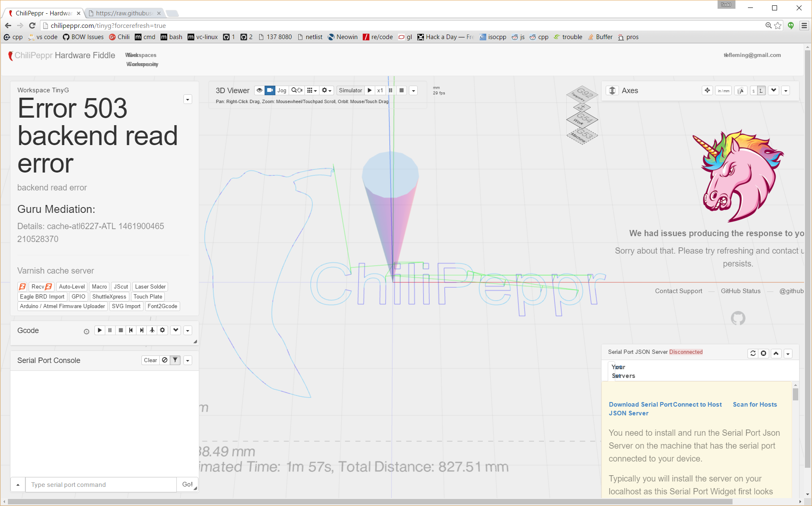Toggle in/mm units in the Axes panel
Image resolution: width=812 pixels, height=506 pixels.
(723, 91)
